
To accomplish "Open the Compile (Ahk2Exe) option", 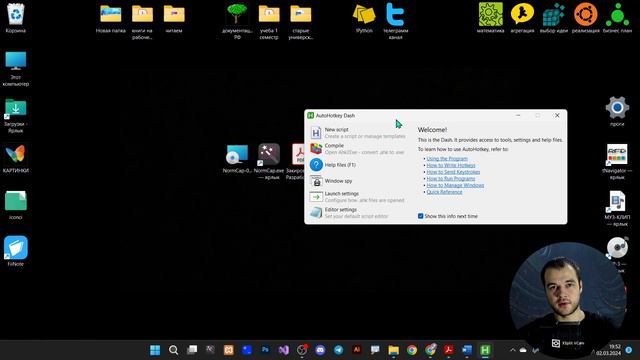I will [x=358, y=149].
